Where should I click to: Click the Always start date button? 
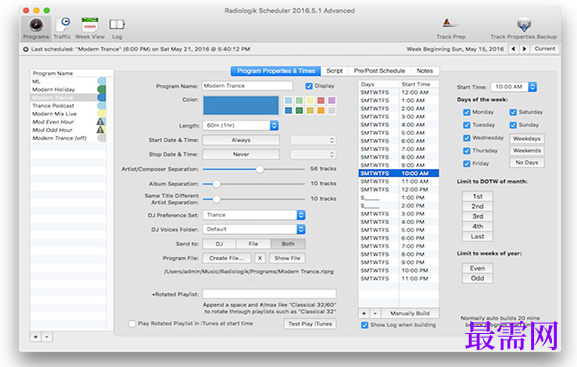click(x=241, y=140)
